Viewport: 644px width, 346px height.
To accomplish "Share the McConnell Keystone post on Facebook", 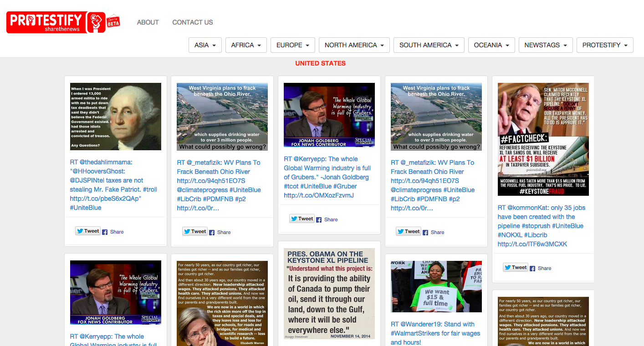I will 541,268.
